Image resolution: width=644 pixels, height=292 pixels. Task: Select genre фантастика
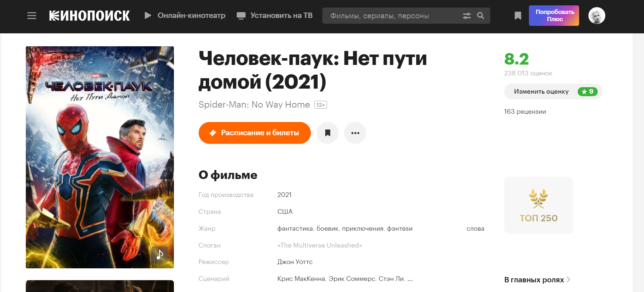point(295,229)
